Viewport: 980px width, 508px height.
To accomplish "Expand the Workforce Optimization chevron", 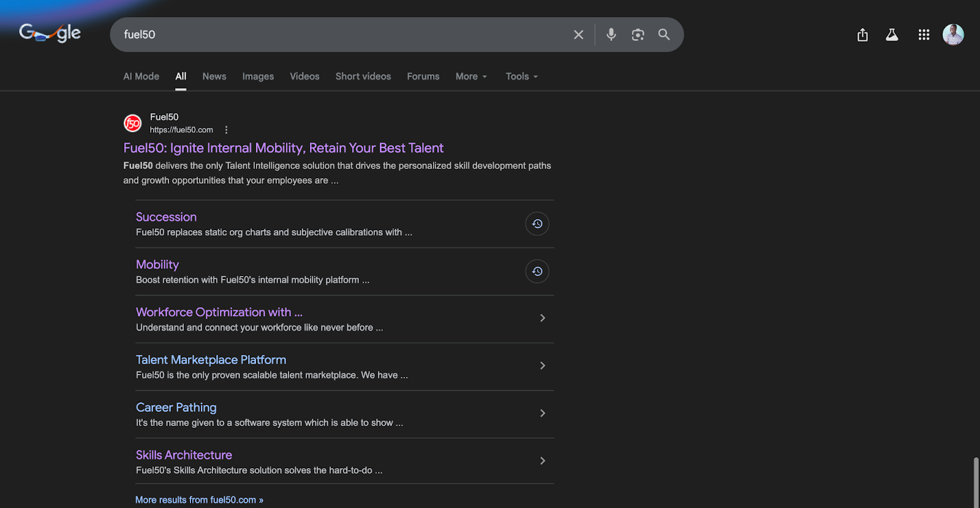I will click(x=543, y=318).
